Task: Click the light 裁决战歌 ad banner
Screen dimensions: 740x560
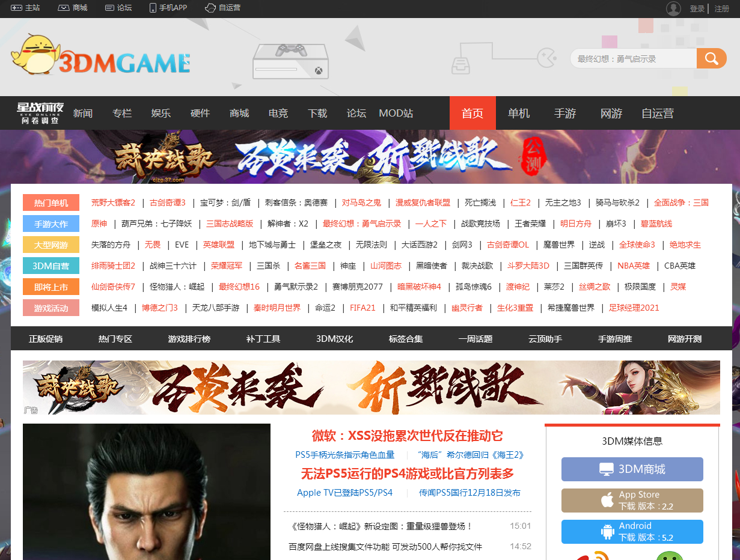Action: 372,388
